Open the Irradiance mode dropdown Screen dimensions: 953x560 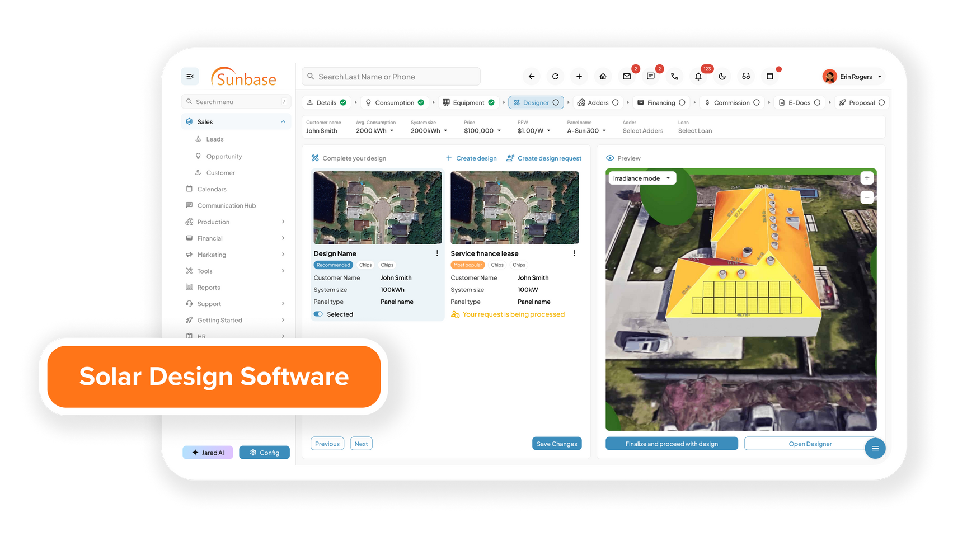coord(641,177)
